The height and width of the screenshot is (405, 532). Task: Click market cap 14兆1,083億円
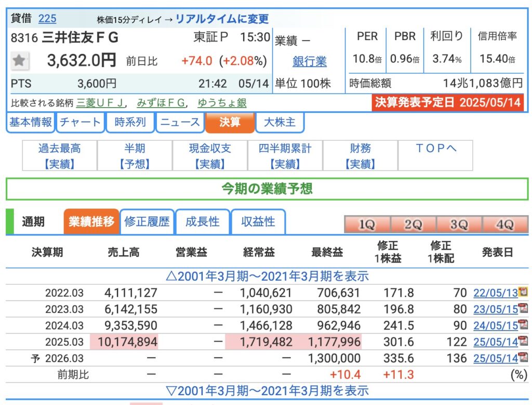(x=483, y=83)
